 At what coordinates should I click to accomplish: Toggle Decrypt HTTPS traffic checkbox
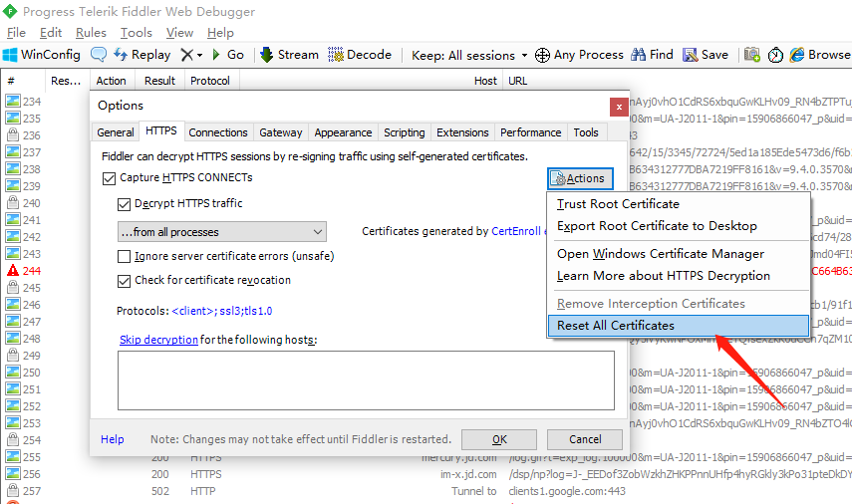coord(124,204)
